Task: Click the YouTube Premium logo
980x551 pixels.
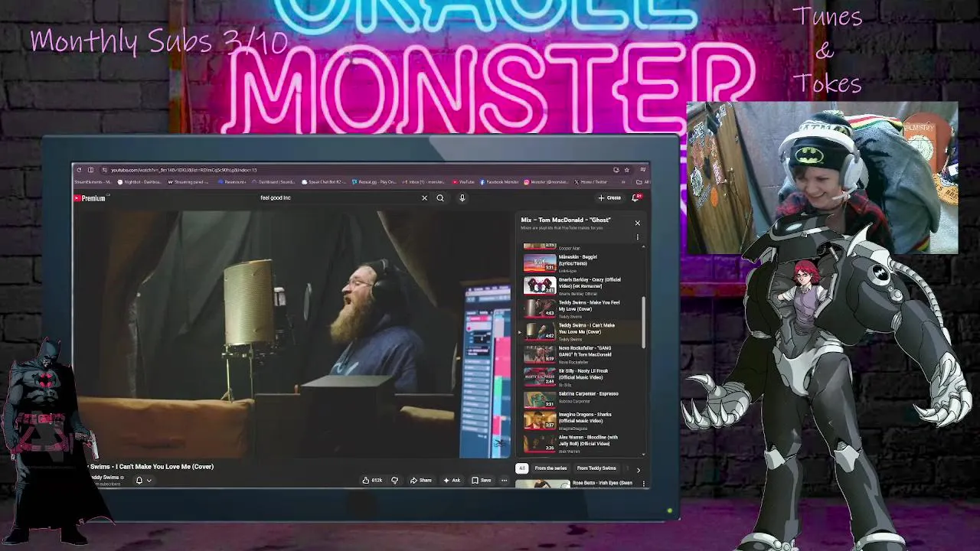Action: point(90,198)
